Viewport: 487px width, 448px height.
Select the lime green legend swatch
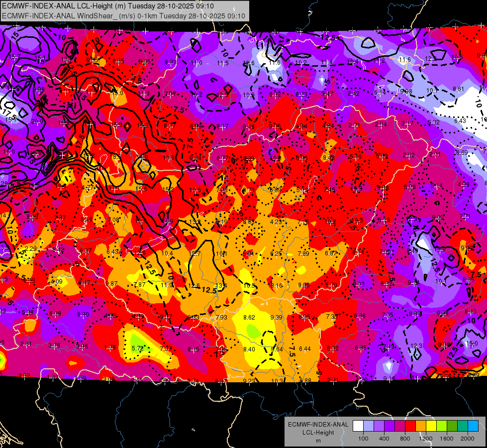click(442, 426)
